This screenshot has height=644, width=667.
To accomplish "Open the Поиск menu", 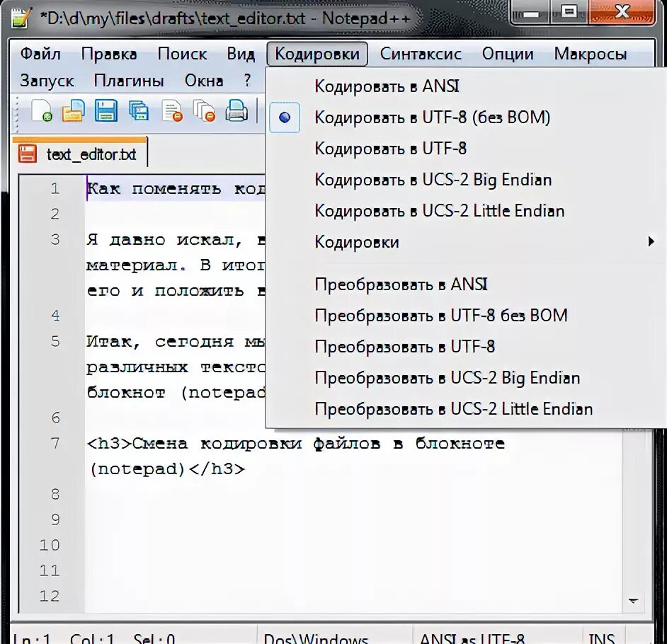I will point(182,54).
